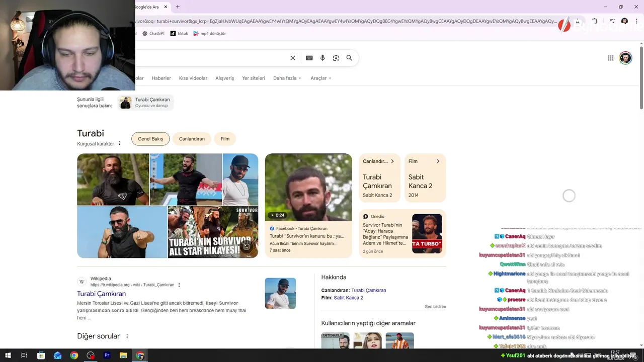Open the Sabit Kanca 2 2014 film card

pyautogui.click(x=425, y=178)
